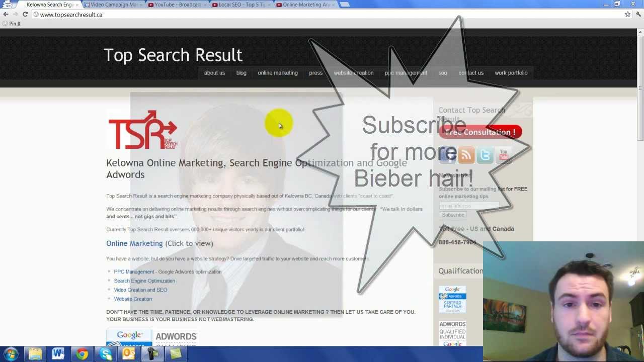Open the Facebook social icon
This screenshot has width=644, height=362.
(x=447, y=155)
